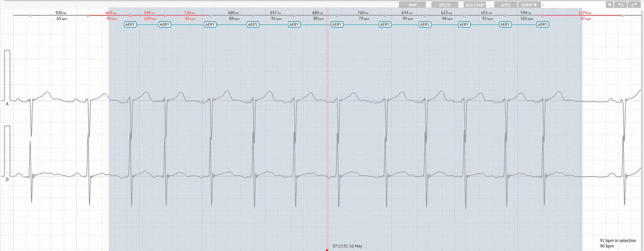This screenshot has width=644, height=251.
Task: Click red beat marker starting 1274 ms interval
Action: (x=542, y=15)
